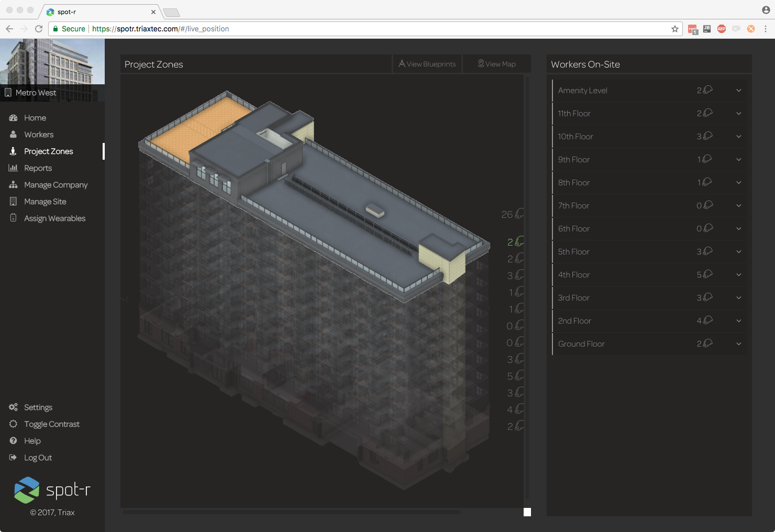This screenshot has height=532, width=775.
Task: Click the Workers person icon
Action: click(13, 135)
